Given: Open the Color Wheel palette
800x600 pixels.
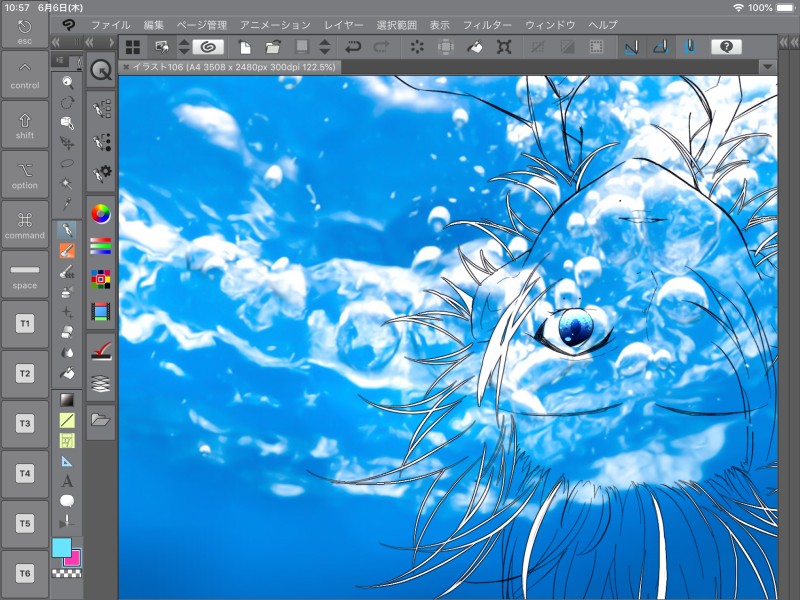Looking at the screenshot, I should click(x=101, y=214).
